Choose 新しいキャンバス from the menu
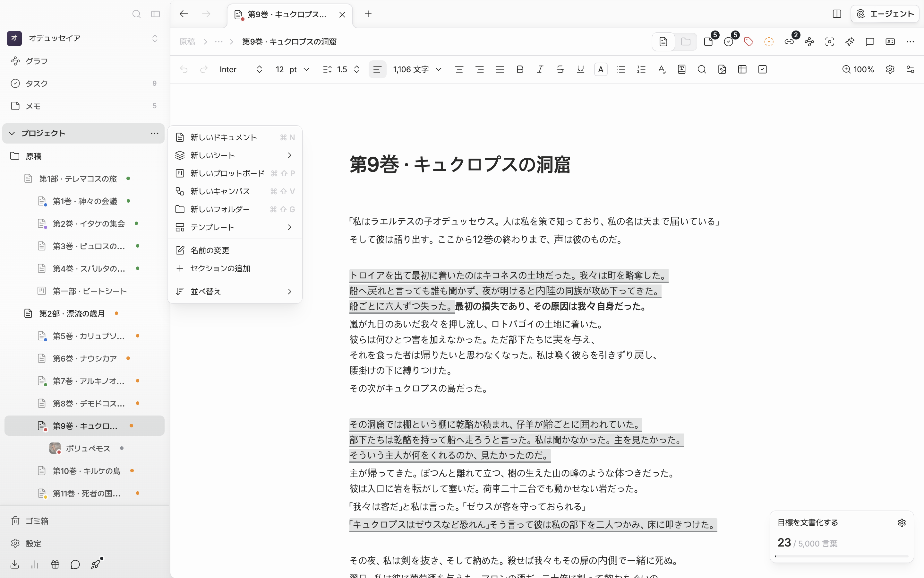924x578 pixels. (235, 191)
